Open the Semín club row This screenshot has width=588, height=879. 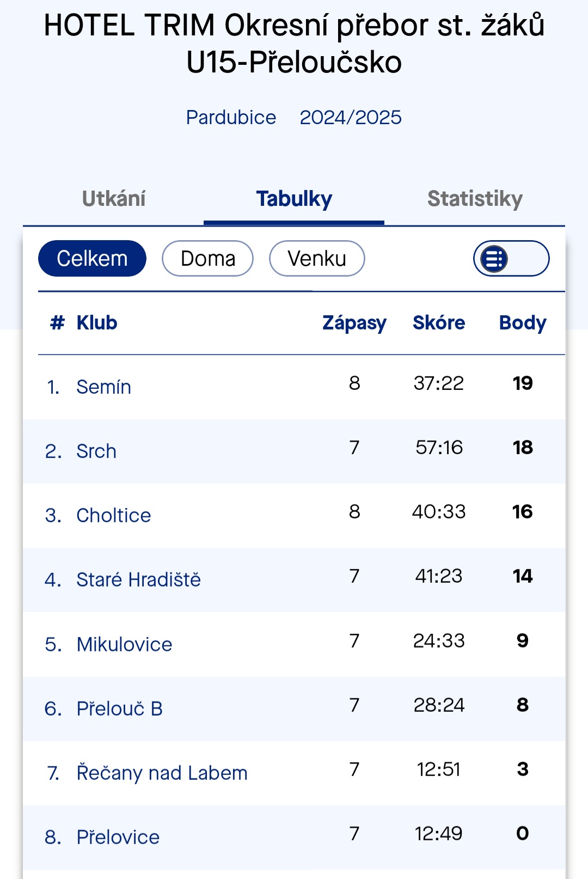click(294, 387)
